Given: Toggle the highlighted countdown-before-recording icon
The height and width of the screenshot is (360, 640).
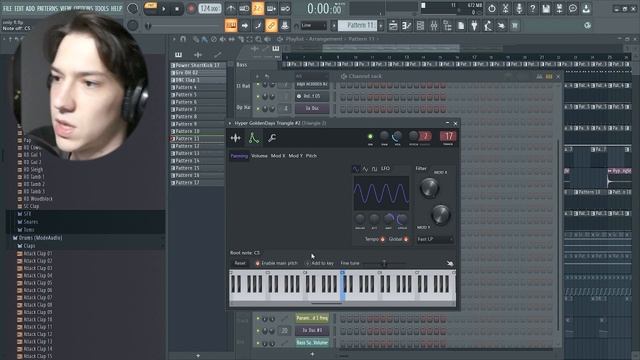Looking at the screenshot, I should (258, 9).
